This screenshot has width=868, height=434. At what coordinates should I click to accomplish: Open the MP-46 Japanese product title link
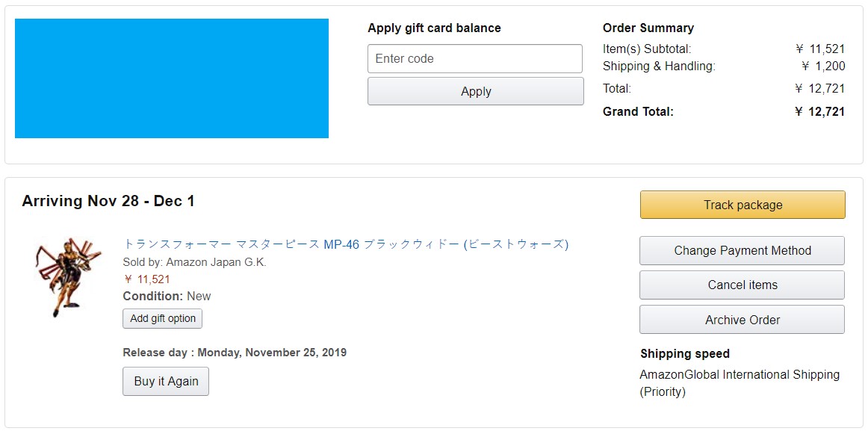point(346,244)
